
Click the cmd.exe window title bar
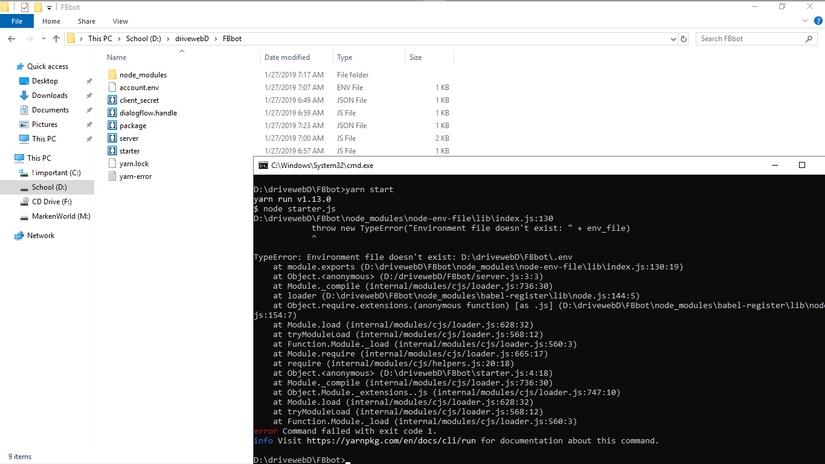[539, 165]
